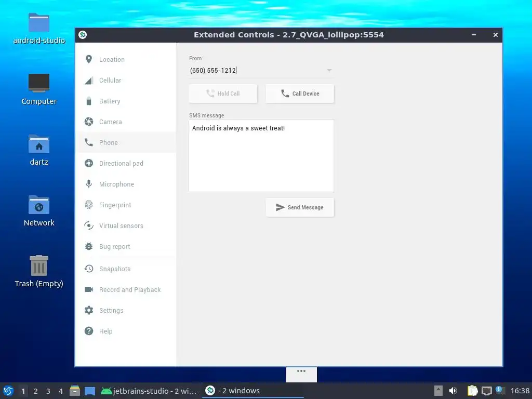Screen dimensions: 532x399
Task: Click the update notifier tray icon
Action: pos(500,390)
